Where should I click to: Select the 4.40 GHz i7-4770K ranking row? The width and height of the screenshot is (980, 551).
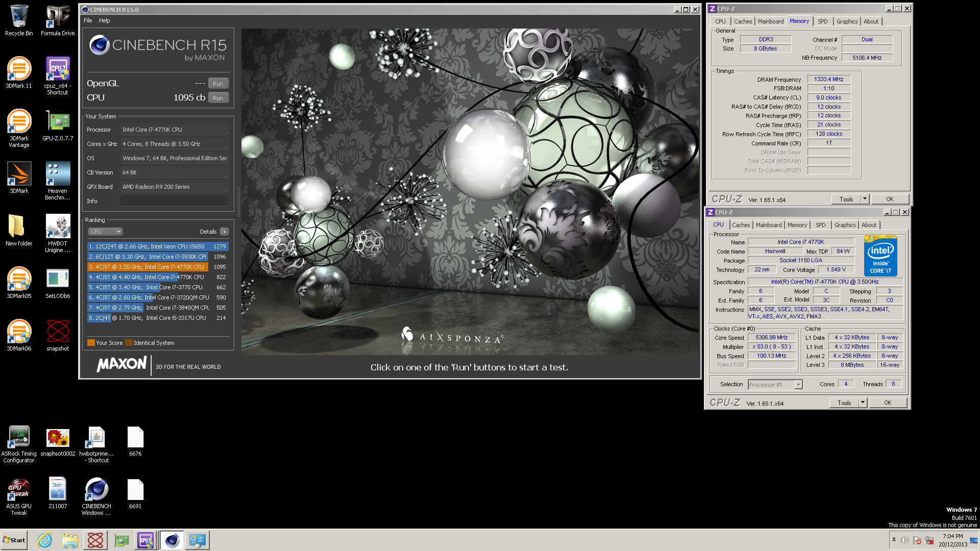pyautogui.click(x=158, y=277)
